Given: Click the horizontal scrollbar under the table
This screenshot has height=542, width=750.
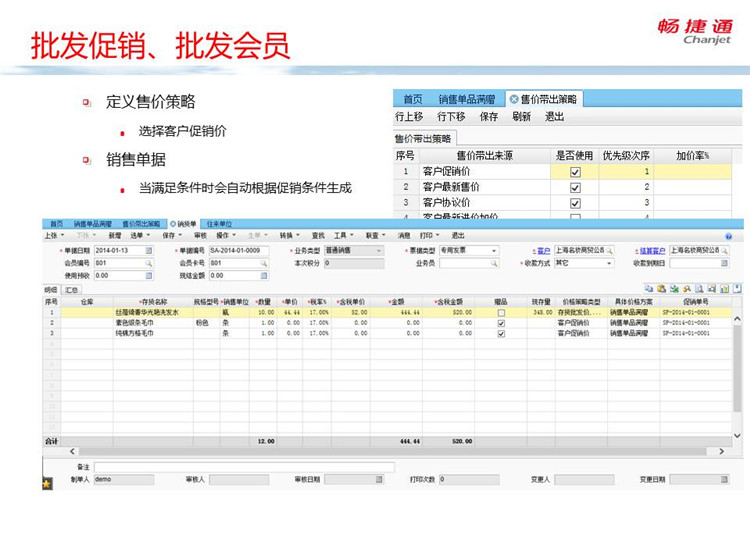Looking at the screenshot, I should [x=392, y=451].
